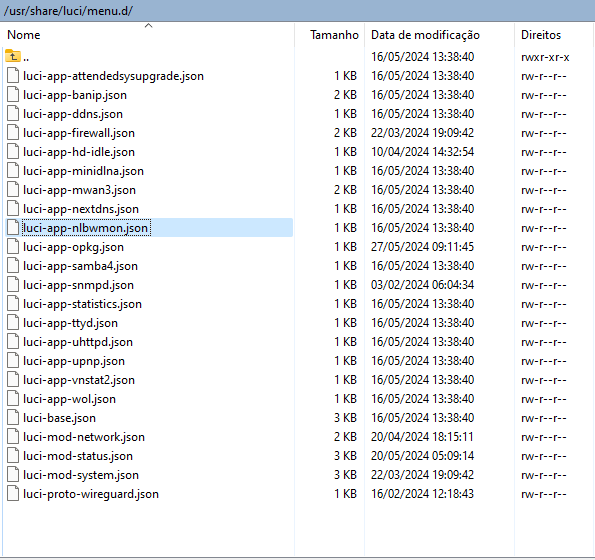This screenshot has width=595, height=560.
Task: Click the /usr/share/luci/menu.d/ path bar
Action: coord(298,11)
